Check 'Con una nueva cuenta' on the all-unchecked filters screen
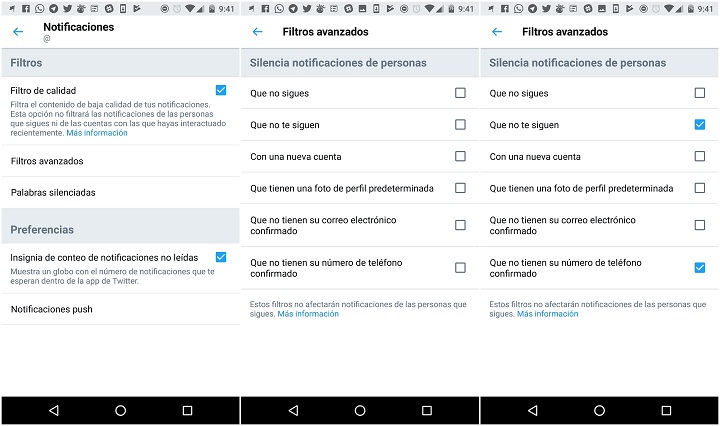The width and height of the screenshot is (720, 426). coord(460,156)
